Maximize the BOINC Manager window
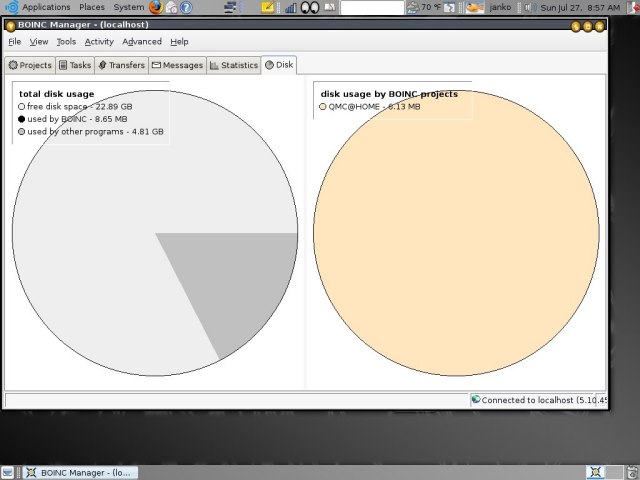The image size is (640, 480). [588, 27]
